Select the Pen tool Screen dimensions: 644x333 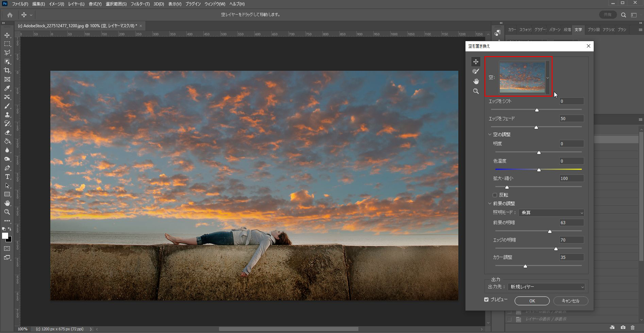pos(7,168)
